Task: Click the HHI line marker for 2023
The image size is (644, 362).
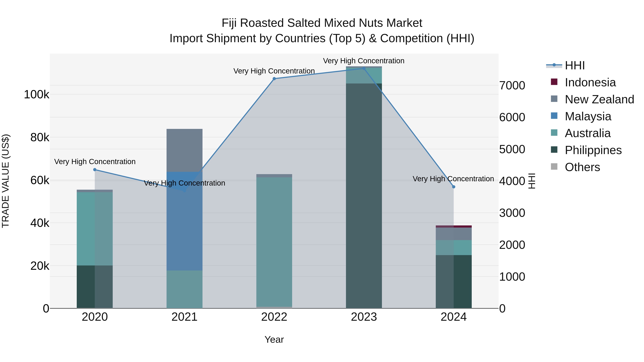Action: [364, 68]
